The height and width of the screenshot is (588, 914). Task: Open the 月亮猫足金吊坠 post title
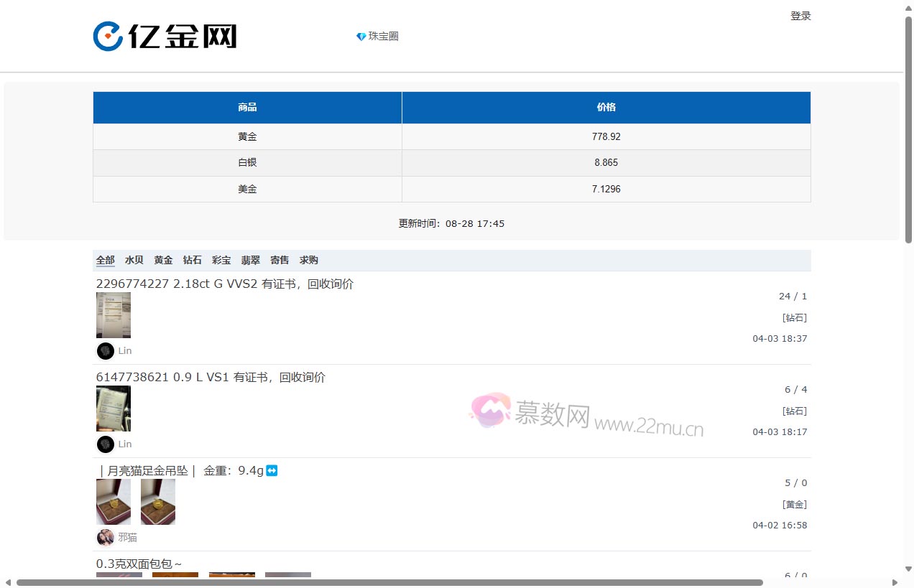coord(180,471)
